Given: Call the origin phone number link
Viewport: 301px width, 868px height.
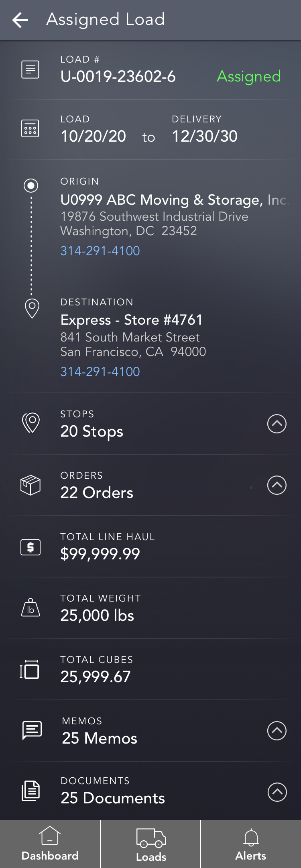Looking at the screenshot, I should [x=100, y=251].
